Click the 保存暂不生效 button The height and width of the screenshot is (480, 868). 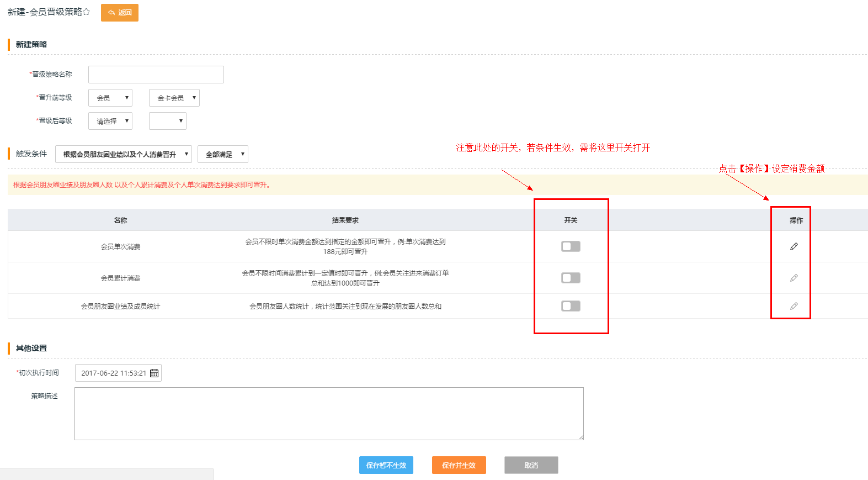pyautogui.click(x=386, y=465)
